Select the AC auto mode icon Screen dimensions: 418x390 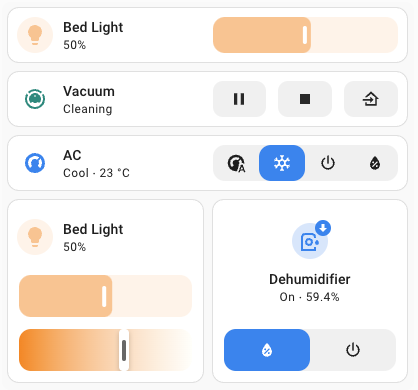236,163
